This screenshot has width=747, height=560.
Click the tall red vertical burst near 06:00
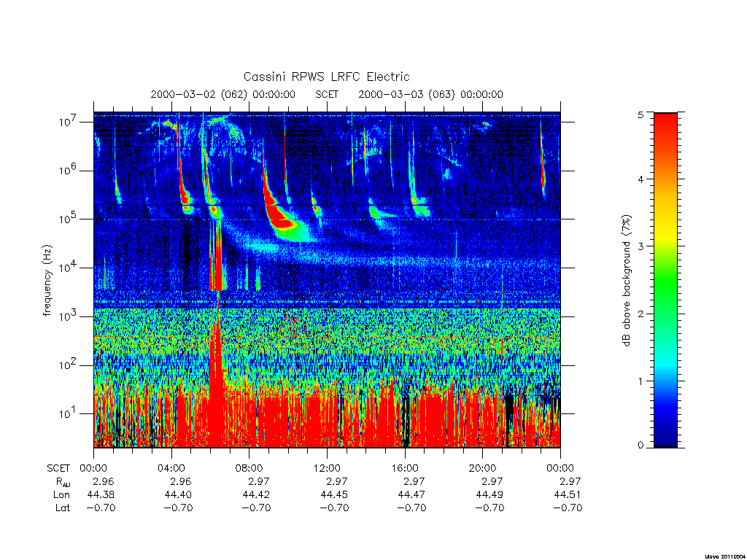click(x=216, y=371)
